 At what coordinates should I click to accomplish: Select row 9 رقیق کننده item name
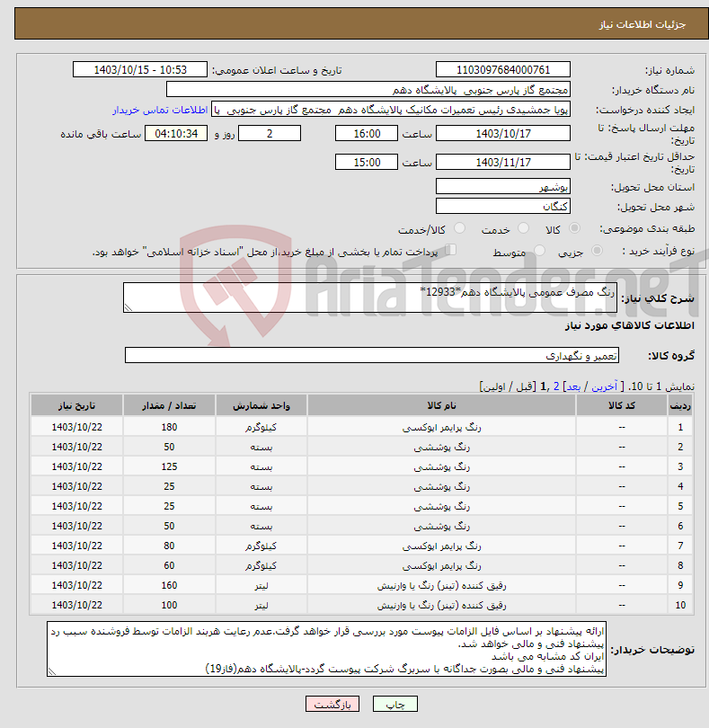click(441, 585)
